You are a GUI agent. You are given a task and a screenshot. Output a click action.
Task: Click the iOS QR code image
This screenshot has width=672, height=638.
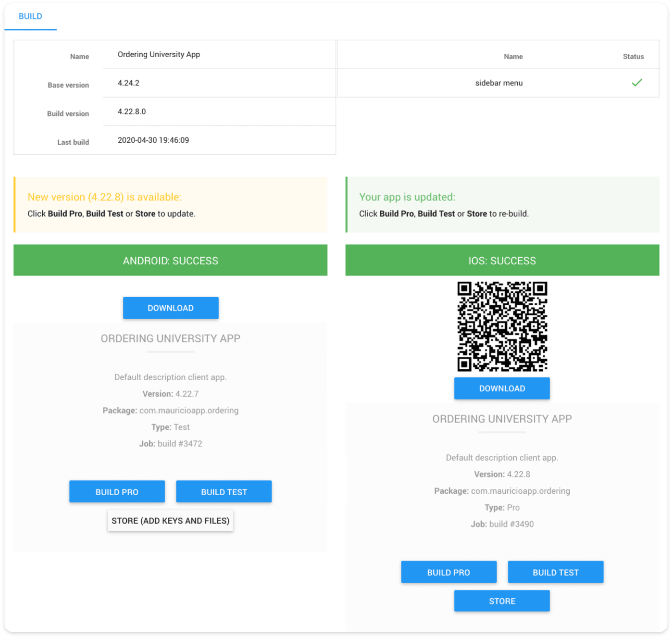pyautogui.click(x=502, y=326)
